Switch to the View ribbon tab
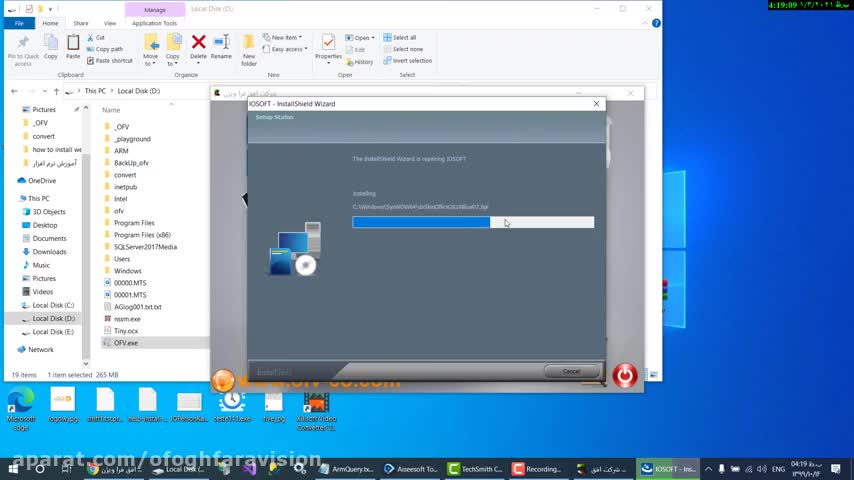The image size is (854, 480). tap(110, 23)
